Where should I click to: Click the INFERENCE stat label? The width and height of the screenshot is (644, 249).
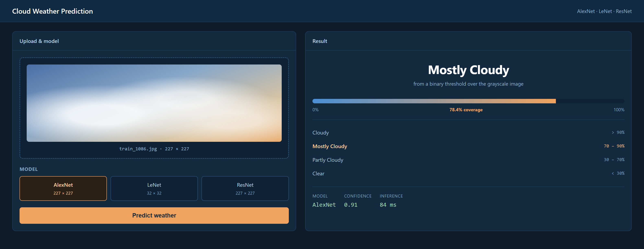(x=391, y=196)
